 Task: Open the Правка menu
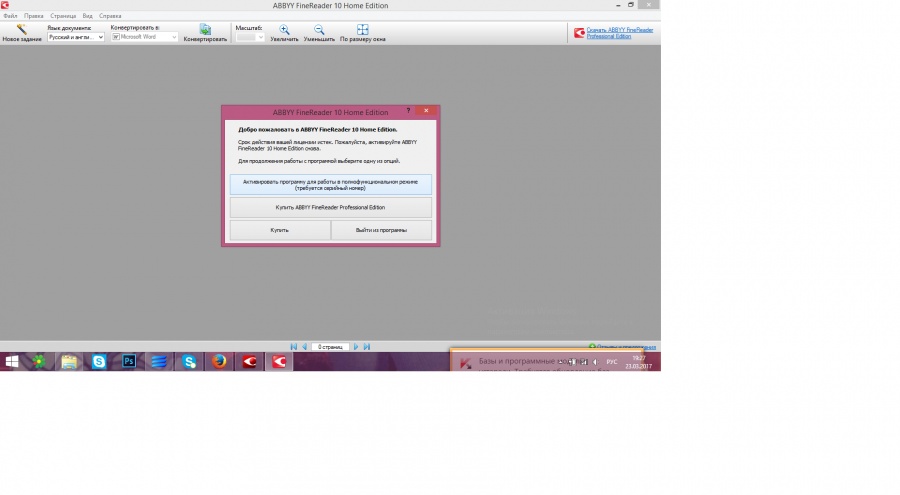33,16
